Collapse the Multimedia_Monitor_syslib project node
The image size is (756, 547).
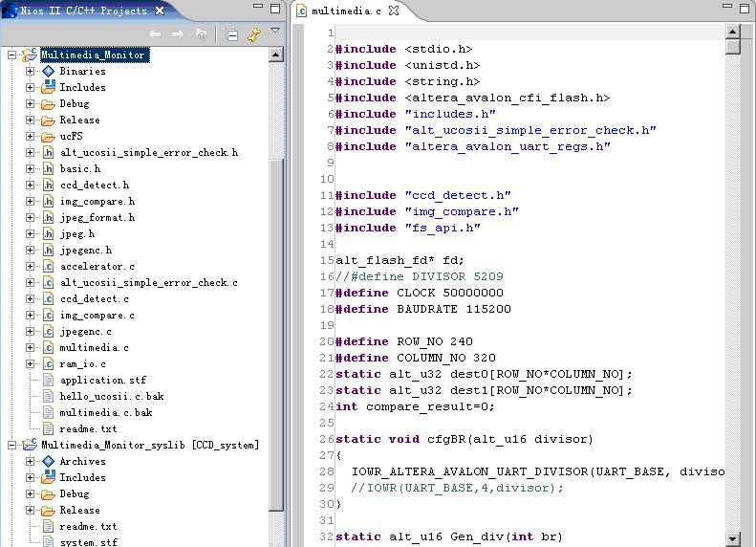coord(12,446)
